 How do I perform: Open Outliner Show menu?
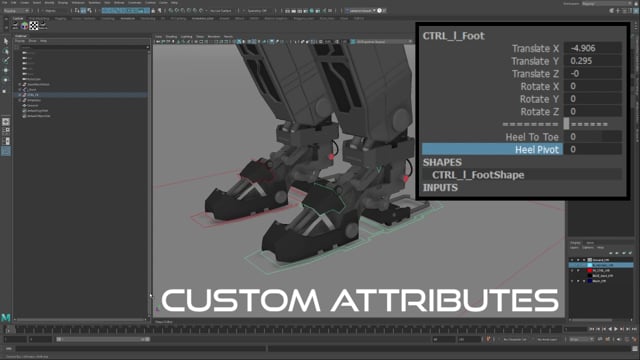[x=32, y=41]
